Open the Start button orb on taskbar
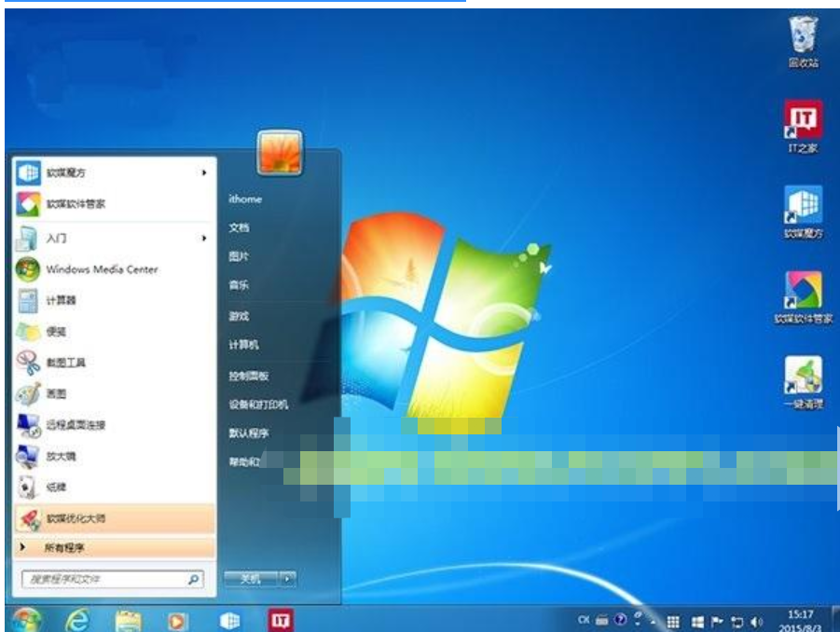Viewport: 840px width, 632px height. [x=26, y=620]
